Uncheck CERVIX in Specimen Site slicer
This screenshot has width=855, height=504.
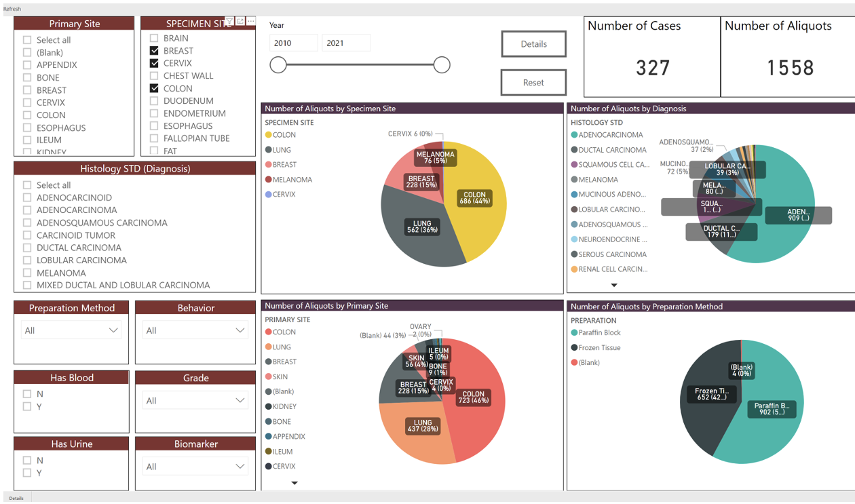click(x=154, y=63)
